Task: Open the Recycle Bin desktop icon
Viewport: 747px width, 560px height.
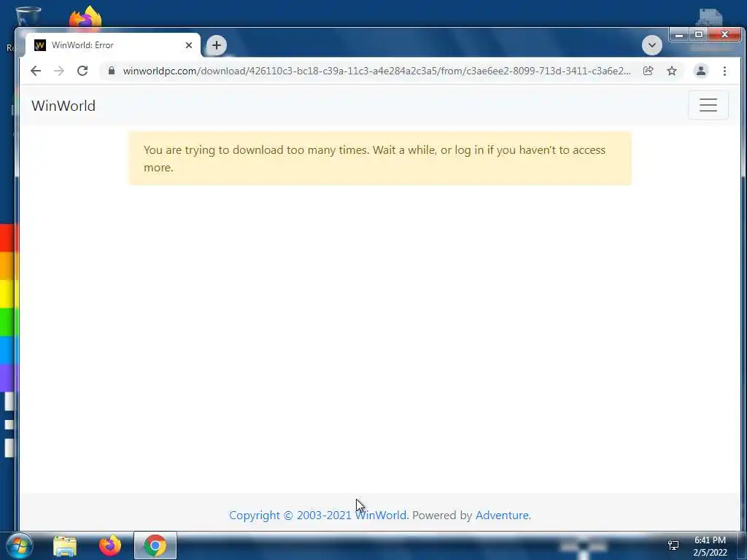Action: point(28,17)
